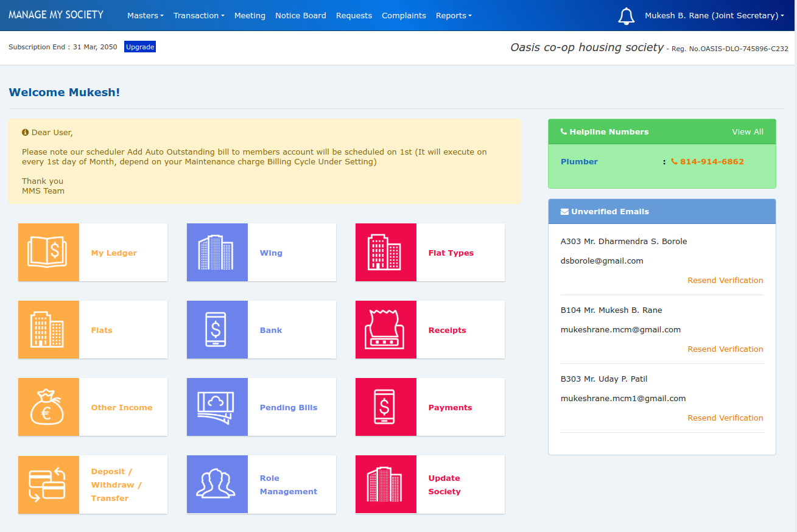The image size is (797, 532).
Task: Click the helpline number 814-914-6862
Action: coord(712,162)
